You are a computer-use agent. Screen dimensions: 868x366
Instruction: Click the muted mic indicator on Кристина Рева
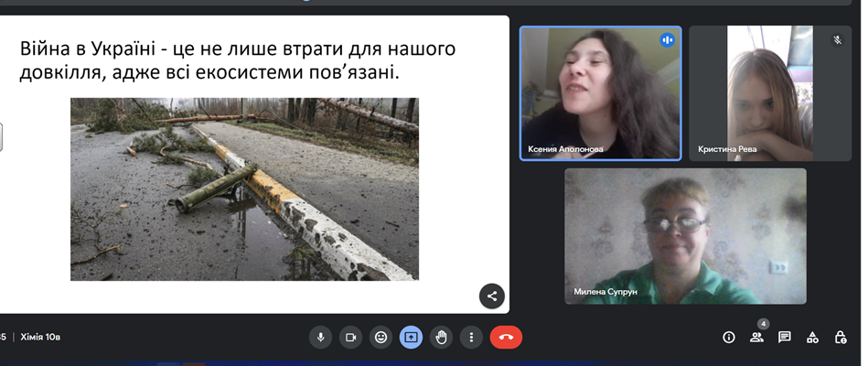click(x=838, y=40)
